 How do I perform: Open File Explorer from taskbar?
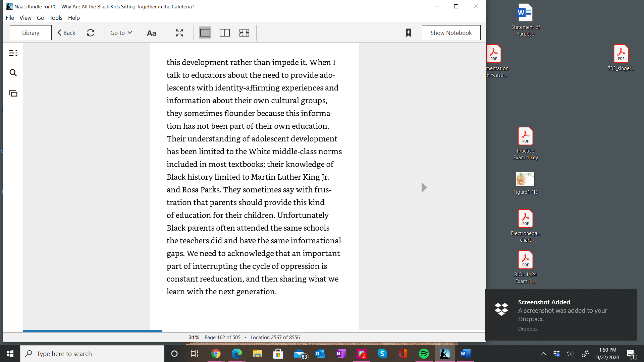(x=257, y=354)
